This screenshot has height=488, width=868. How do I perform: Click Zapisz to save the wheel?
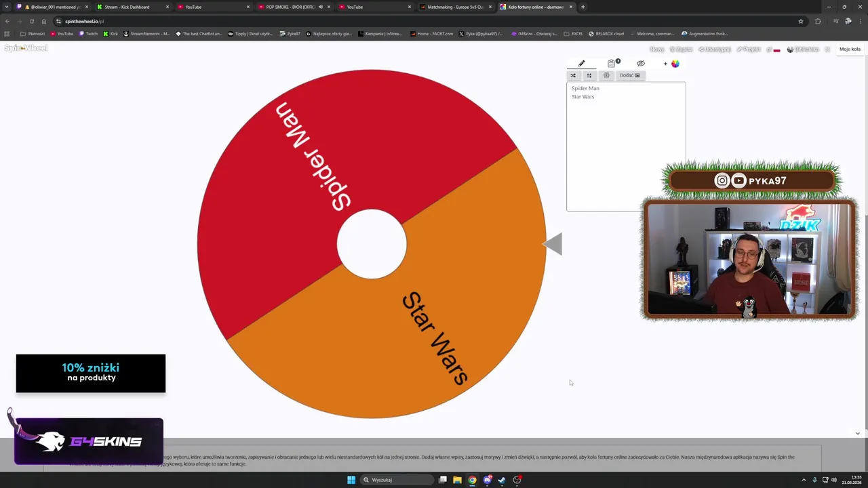pyautogui.click(x=682, y=49)
